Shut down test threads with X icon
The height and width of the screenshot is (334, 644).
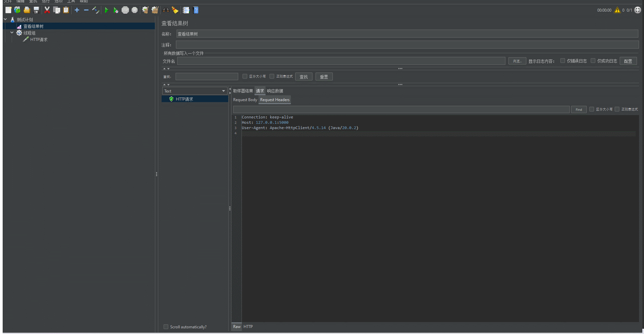pyautogui.click(x=135, y=10)
